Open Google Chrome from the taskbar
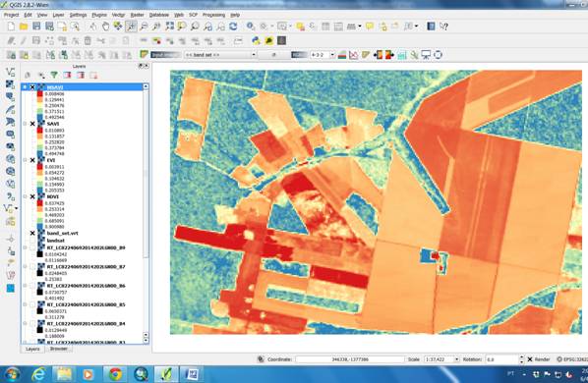The width and height of the screenshot is (588, 383). coord(115,374)
